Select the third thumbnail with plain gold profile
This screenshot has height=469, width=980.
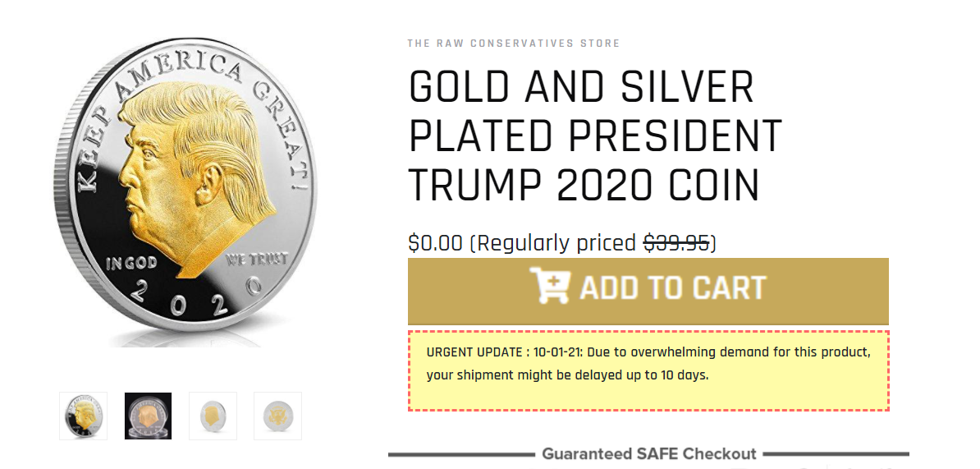click(x=213, y=416)
